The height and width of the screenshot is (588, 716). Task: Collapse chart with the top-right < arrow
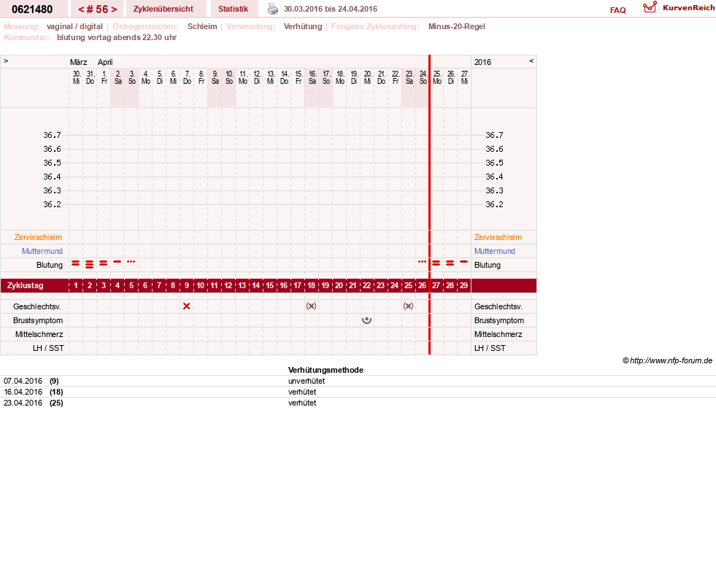point(531,61)
